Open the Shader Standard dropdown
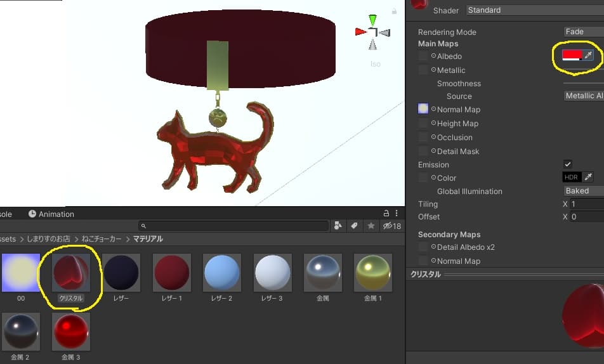 click(534, 10)
